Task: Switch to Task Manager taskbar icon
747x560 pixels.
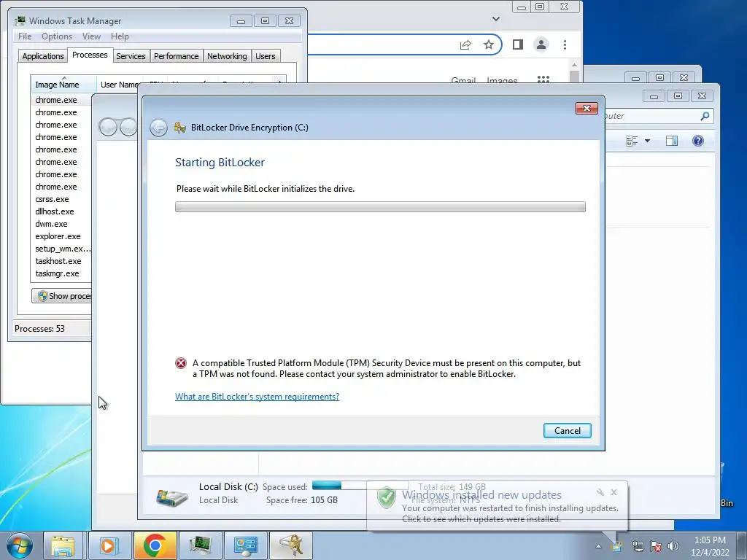Action: (x=200, y=545)
